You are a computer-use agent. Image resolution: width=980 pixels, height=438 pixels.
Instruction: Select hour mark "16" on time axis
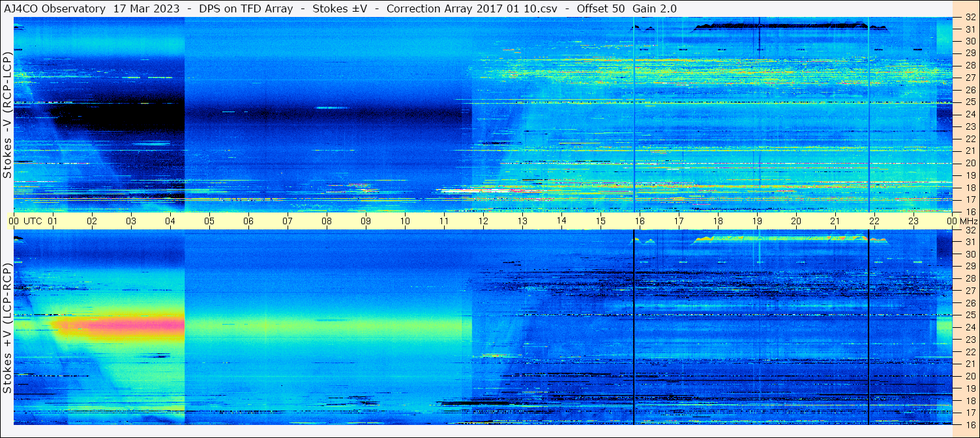click(640, 221)
